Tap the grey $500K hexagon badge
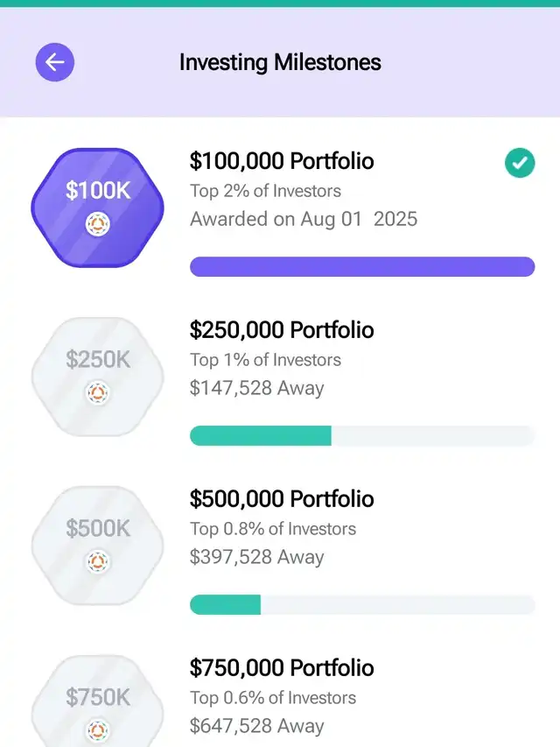560x747 pixels. [x=98, y=546]
